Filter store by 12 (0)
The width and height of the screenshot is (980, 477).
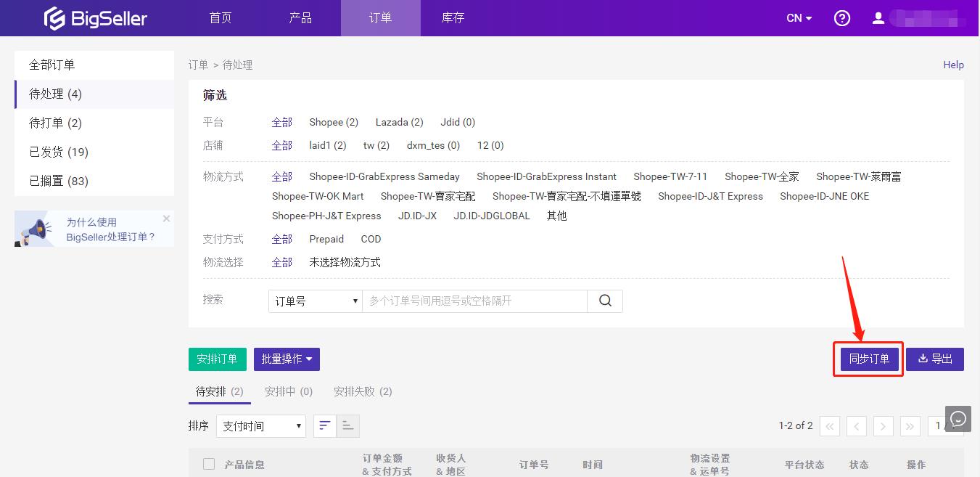490,146
